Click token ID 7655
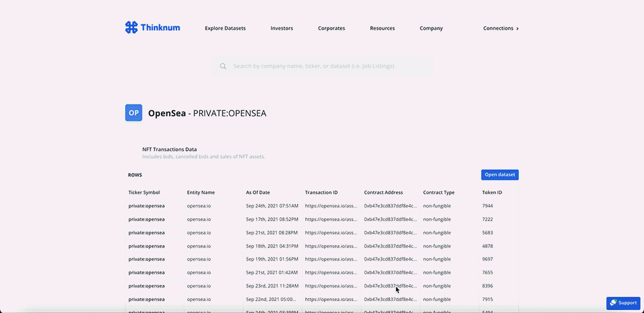This screenshot has width=644, height=313. tap(488, 272)
